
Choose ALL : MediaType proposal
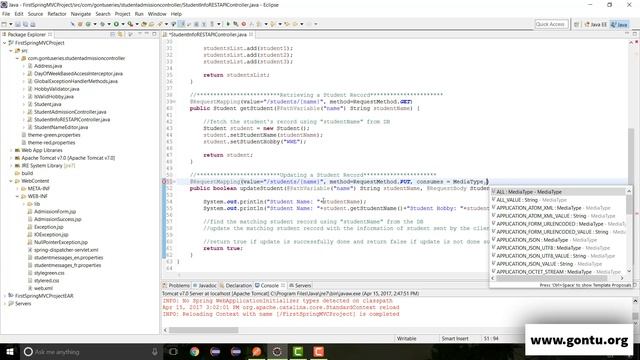point(558,192)
